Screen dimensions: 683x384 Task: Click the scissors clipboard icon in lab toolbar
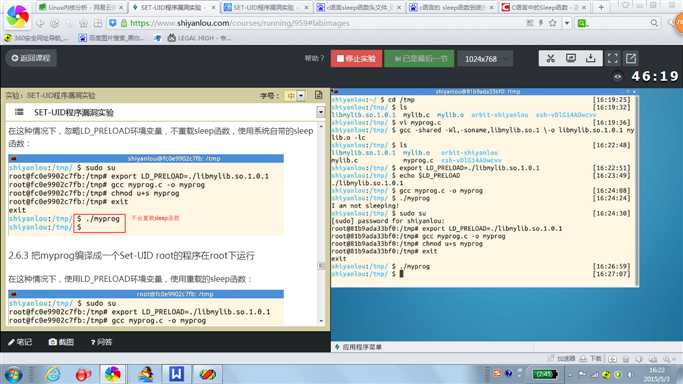pos(550,58)
